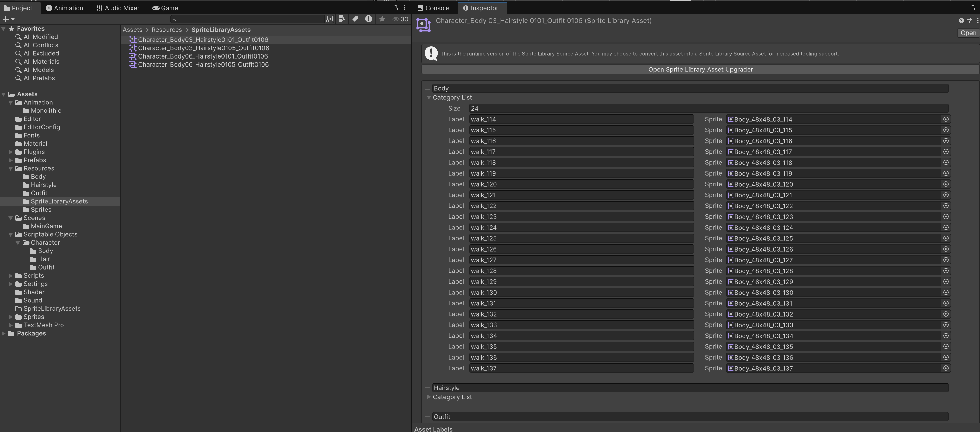The height and width of the screenshot is (432, 980).
Task: Switch to the Console tab
Action: tap(433, 8)
